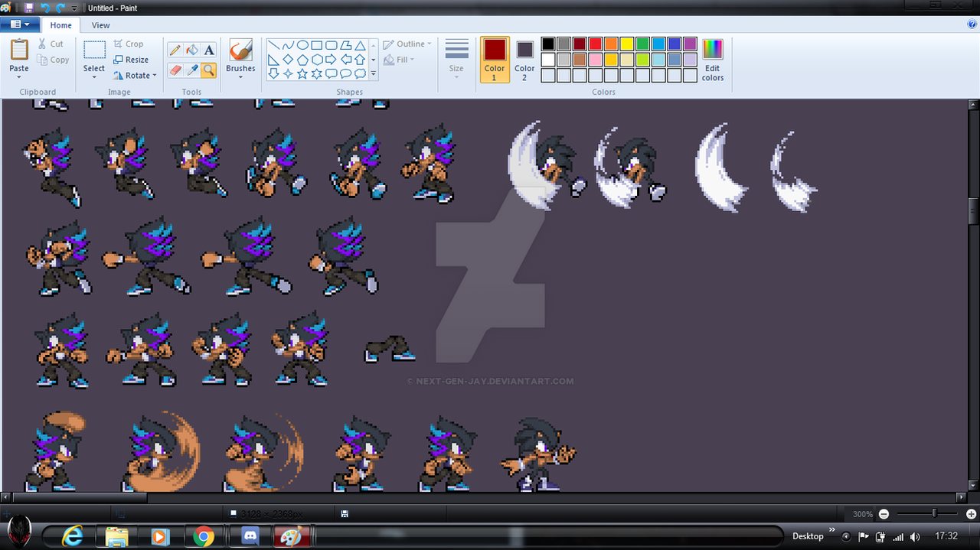Image resolution: width=980 pixels, height=550 pixels.
Task: Open the Paint file menu button
Action: pos(20,24)
